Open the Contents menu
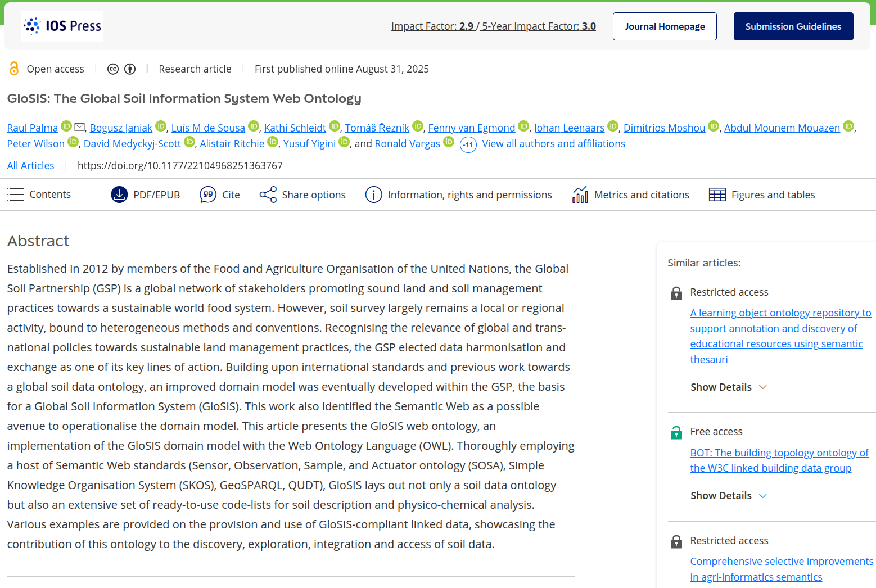This screenshot has height=588, width=876. point(39,195)
